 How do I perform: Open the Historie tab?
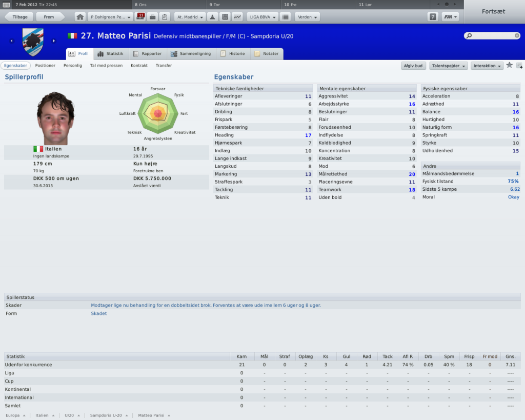[x=233, y=53]
